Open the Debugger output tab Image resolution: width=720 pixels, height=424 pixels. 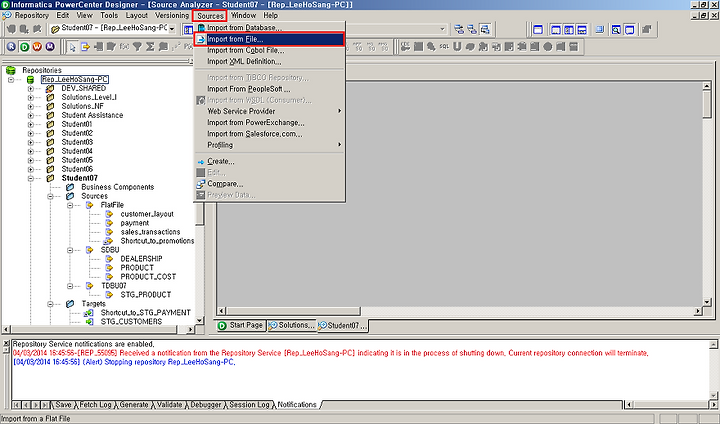(x=206, y=405)
